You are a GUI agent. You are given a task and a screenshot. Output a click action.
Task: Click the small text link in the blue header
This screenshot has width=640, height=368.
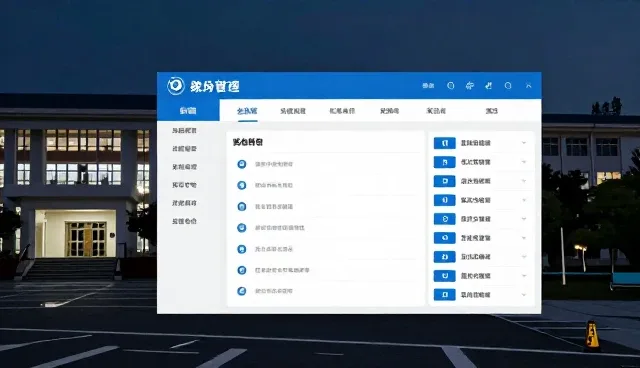[x=428, y=86]
